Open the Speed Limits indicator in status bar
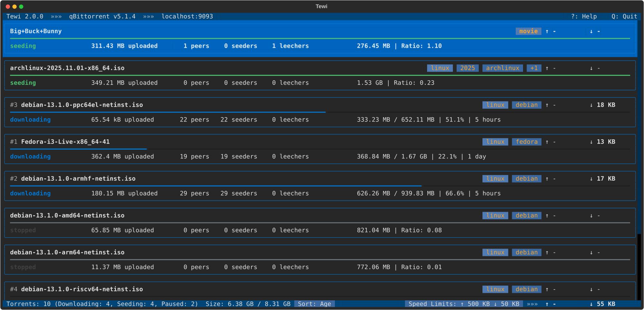 click(463, 304)
